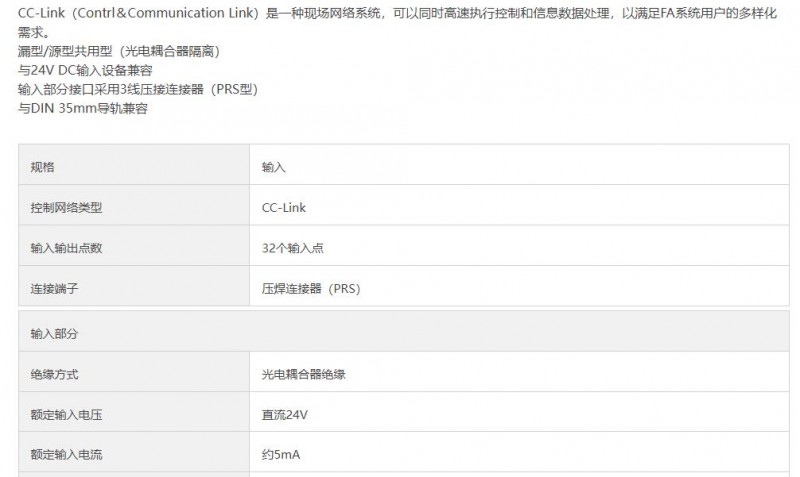Click the 输入部分 section header row
Viewport: 800px width, 477px height.
[404, 332]
